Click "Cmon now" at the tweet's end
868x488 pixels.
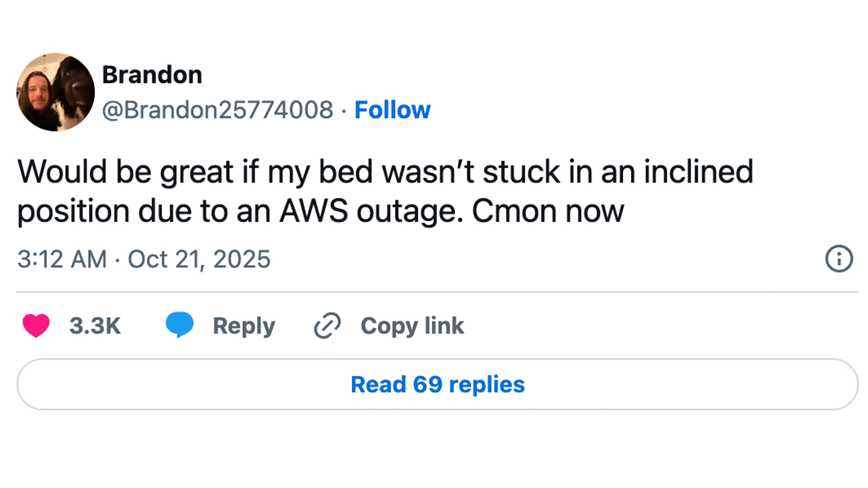pyautogui.click(x=548, y=211)
